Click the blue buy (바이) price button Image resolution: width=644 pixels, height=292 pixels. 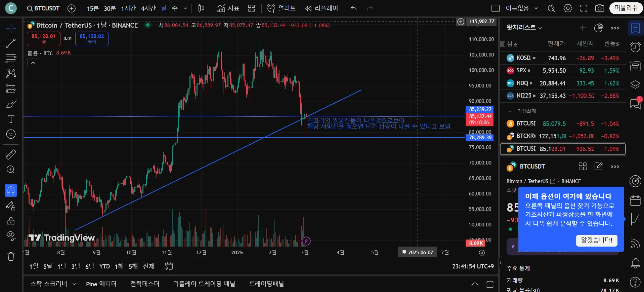point(92,39)
